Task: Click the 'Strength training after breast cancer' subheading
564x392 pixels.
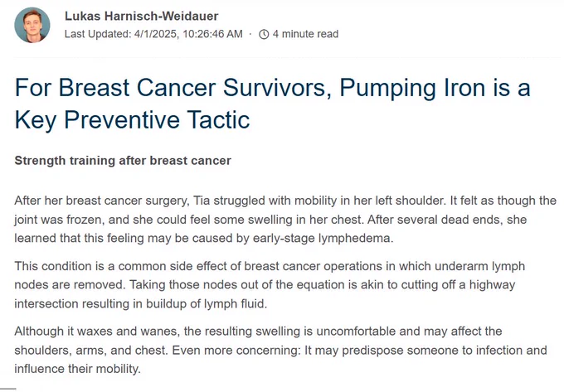Action: 123,160
